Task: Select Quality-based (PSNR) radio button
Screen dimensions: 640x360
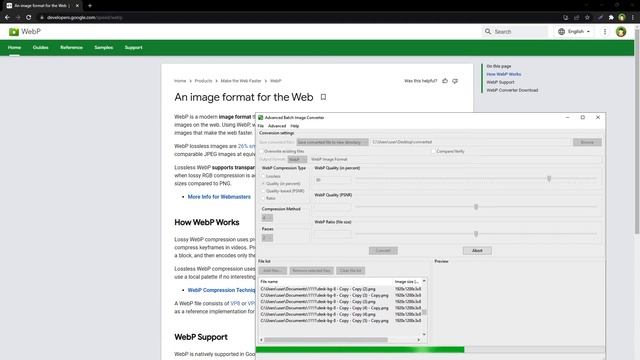Action: pos(263,191)
